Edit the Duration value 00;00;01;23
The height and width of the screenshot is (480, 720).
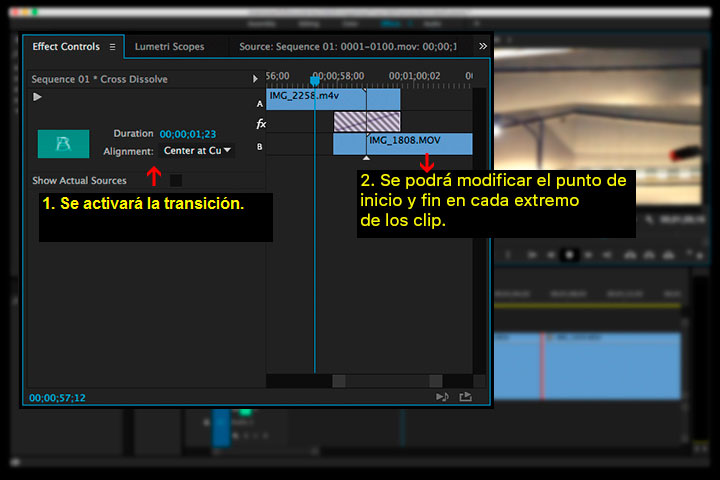(x=187, y=134)
